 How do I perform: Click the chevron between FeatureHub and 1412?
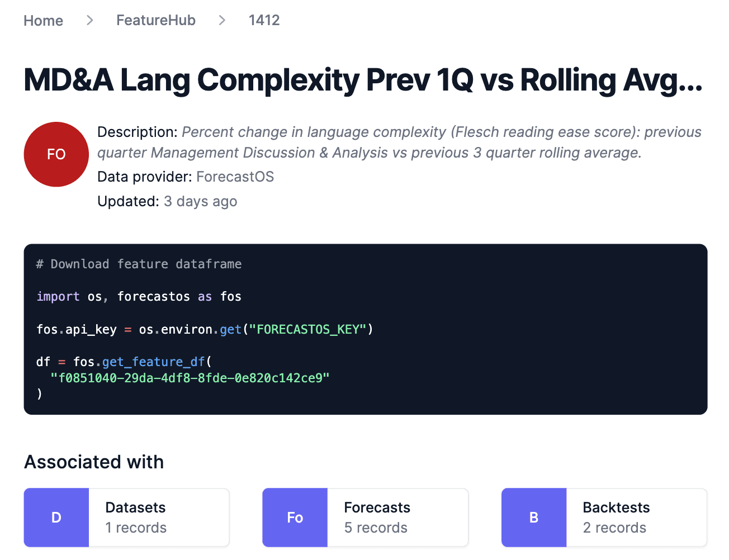click(x=223, y=21)
